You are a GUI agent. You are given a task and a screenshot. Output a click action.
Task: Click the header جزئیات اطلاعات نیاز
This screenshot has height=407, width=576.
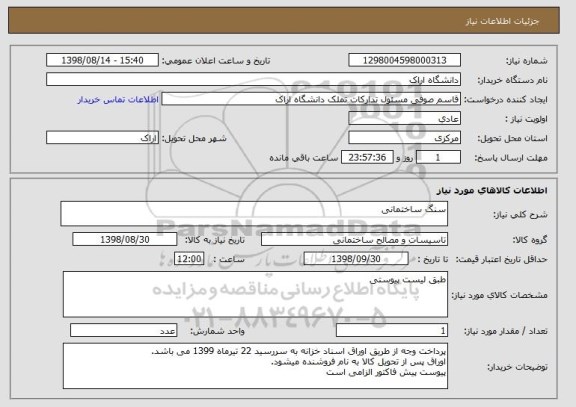tap(502, 21)
